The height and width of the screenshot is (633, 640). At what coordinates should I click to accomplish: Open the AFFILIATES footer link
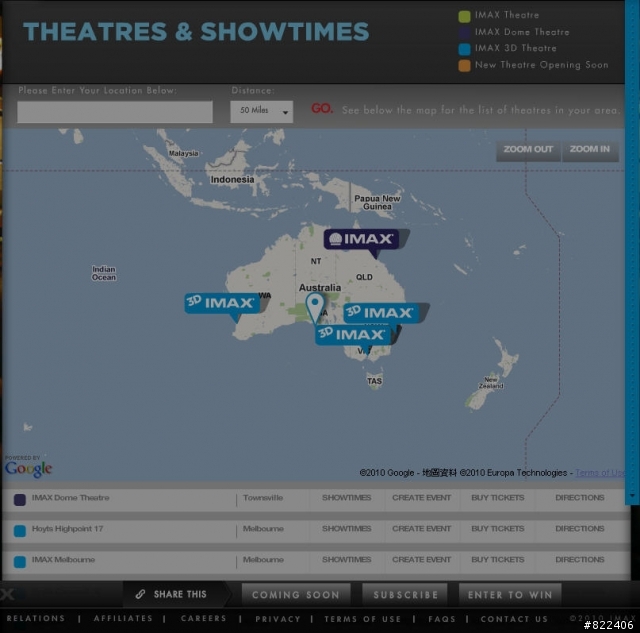(123, 618)
